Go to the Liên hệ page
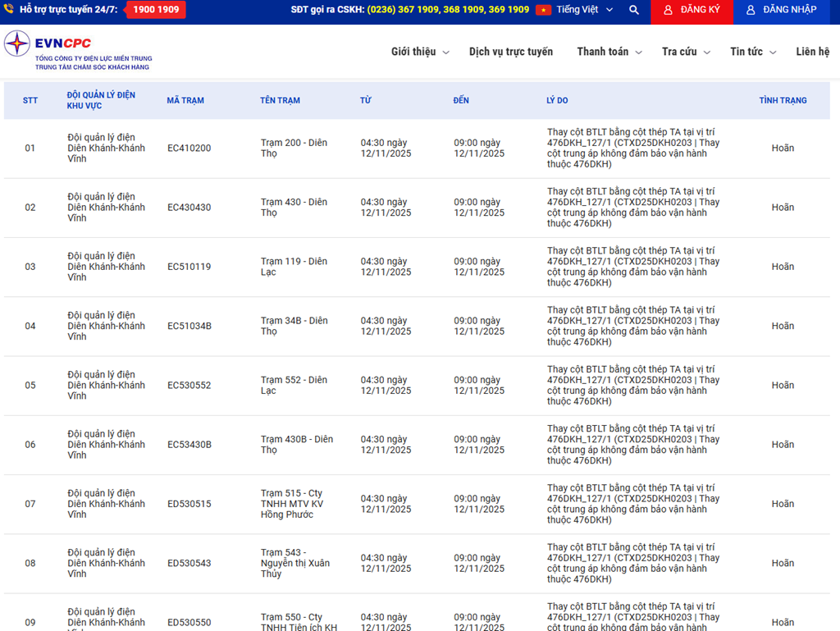This screenshot has width=840, height=631. pyautogui.click(x=812, y=52)
